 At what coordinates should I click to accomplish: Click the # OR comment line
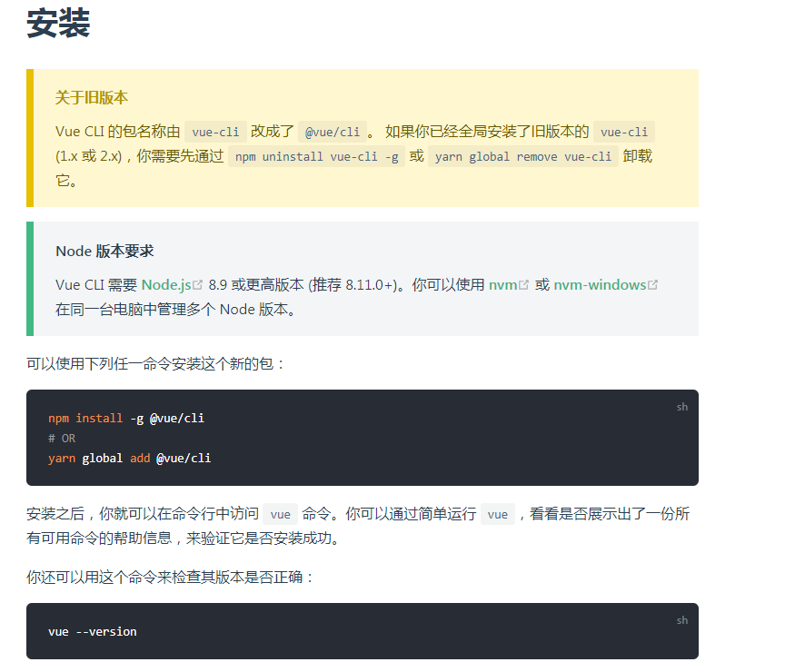[62, 439]
